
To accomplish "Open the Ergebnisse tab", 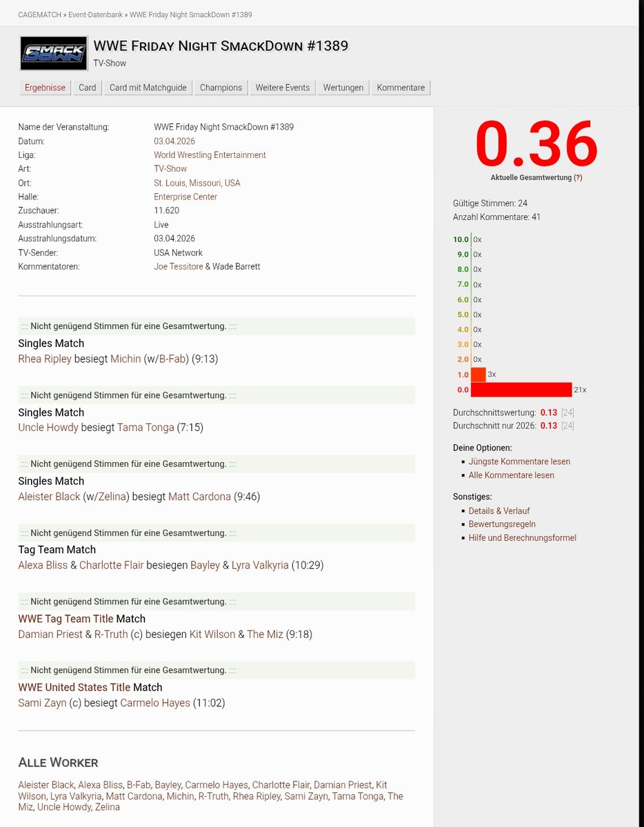I will [46, 88].
